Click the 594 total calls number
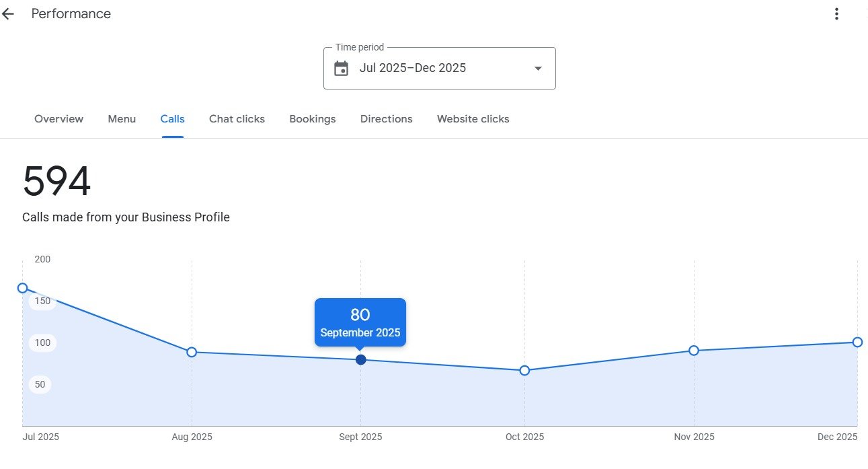 click(56, 182)
